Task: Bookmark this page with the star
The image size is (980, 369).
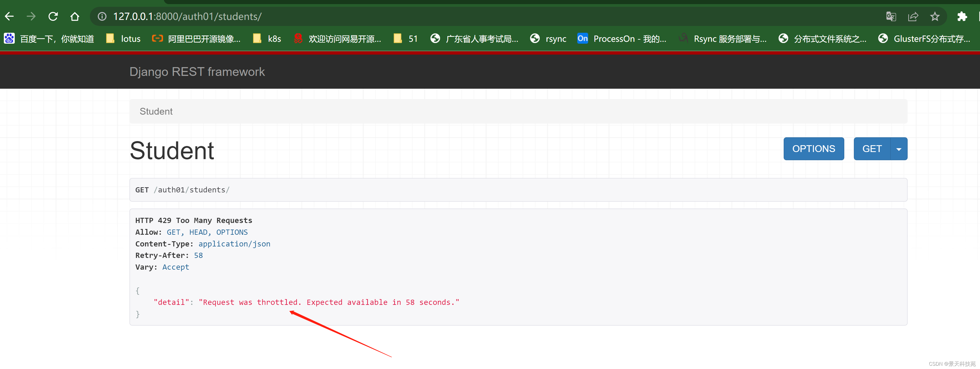Action: [x=935, y=16]
